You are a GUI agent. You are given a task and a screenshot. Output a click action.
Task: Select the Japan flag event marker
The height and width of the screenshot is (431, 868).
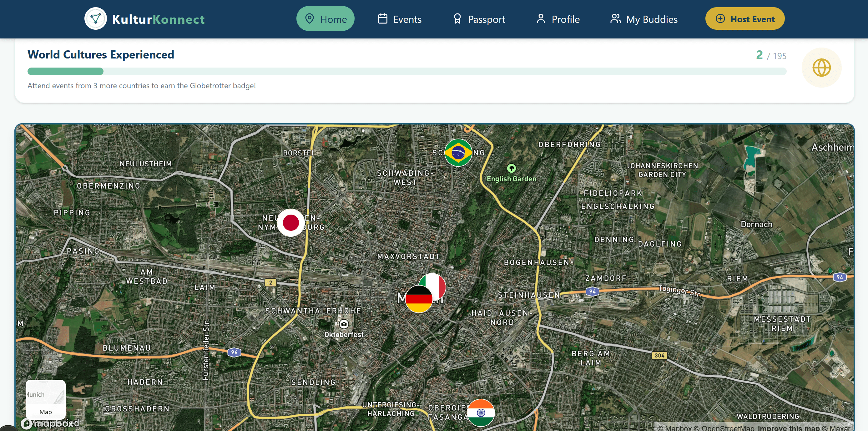pyautogui.click(x=290, y=223)
